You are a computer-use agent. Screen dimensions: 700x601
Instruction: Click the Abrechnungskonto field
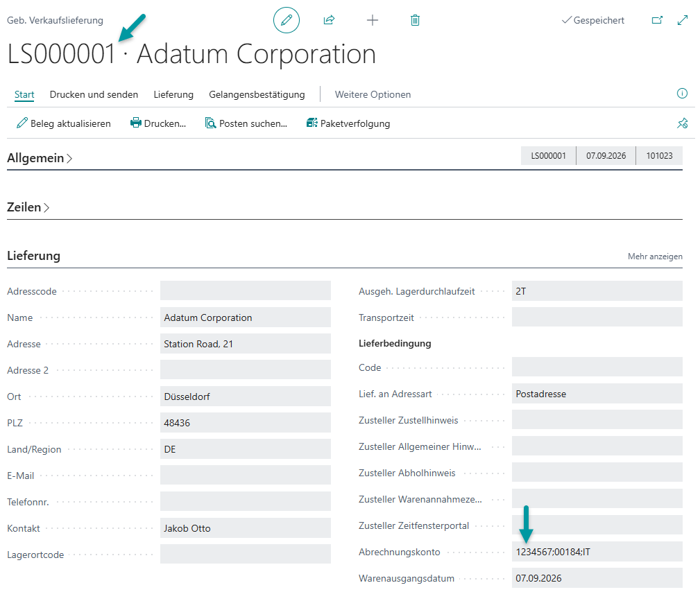pyautogui.click(x=597, y=552)
